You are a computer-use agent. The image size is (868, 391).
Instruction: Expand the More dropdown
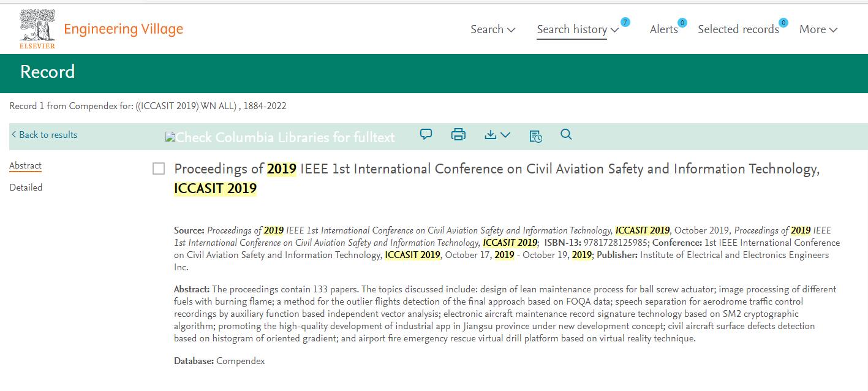[x=818, y=29]
